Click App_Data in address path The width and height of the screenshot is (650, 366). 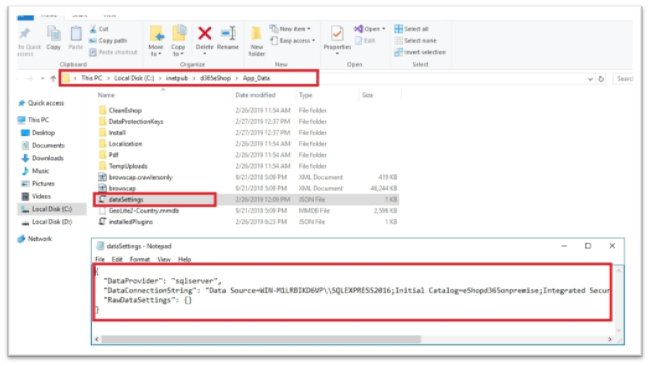256,78
